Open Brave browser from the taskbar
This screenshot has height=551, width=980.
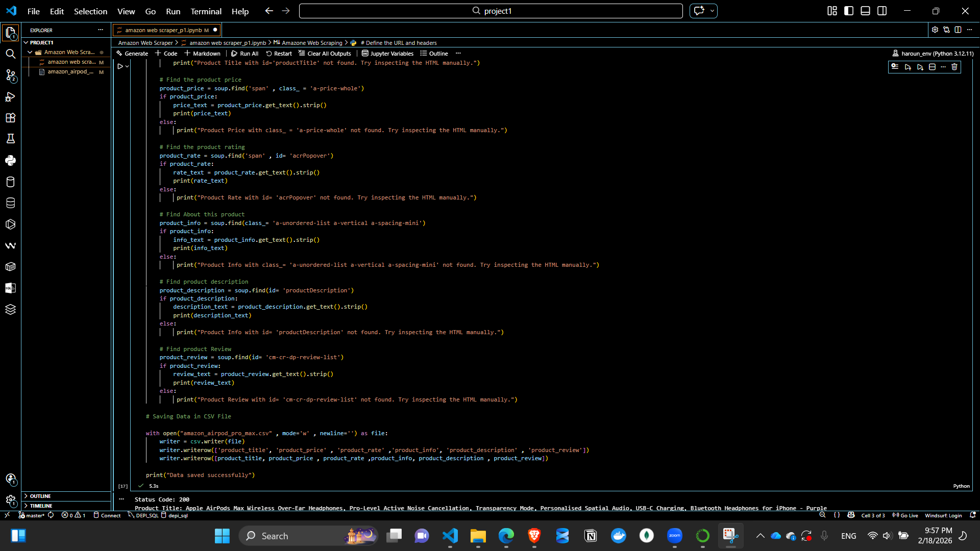534,536
